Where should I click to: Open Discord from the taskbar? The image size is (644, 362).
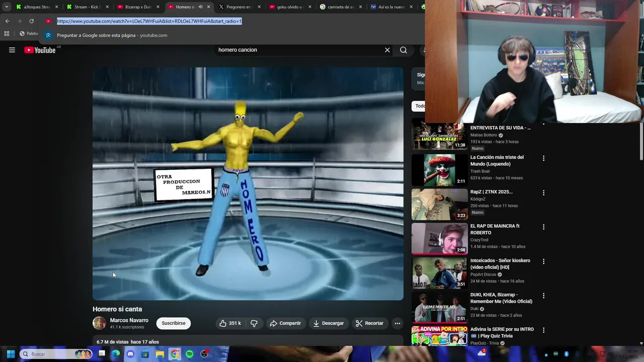[130, 354]
